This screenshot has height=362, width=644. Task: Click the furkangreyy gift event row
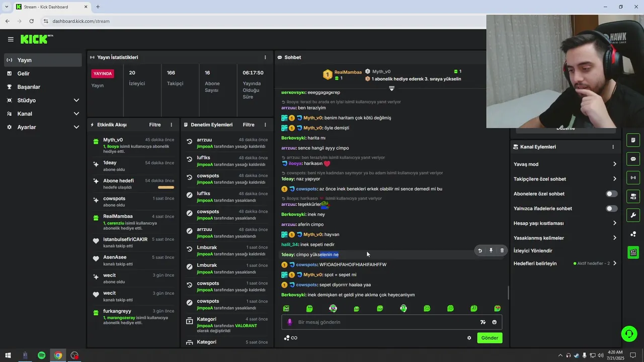[x=133, y=317]
